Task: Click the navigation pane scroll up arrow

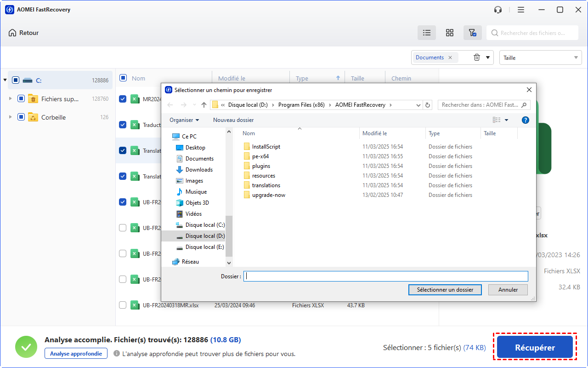Action: click(x=229, y=132)
